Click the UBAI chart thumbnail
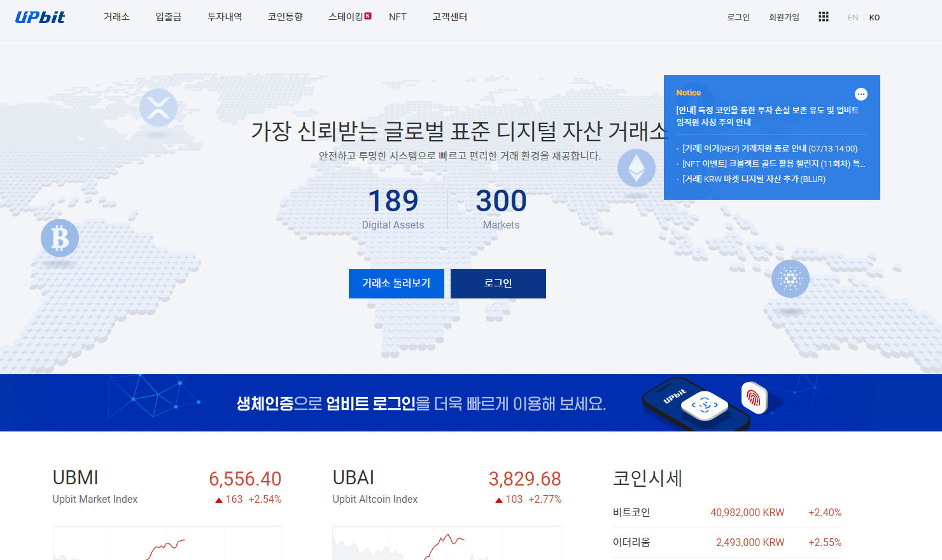 (x=447, y=543)
